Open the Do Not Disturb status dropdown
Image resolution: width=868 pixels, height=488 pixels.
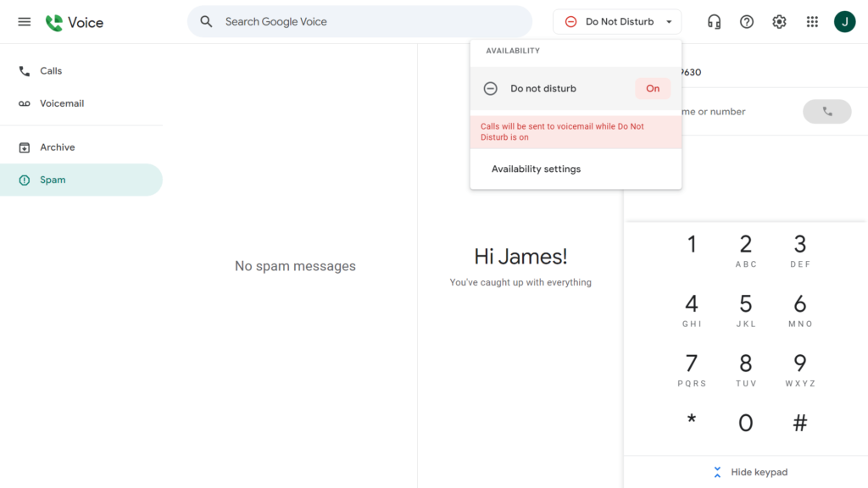pos(617,21)
